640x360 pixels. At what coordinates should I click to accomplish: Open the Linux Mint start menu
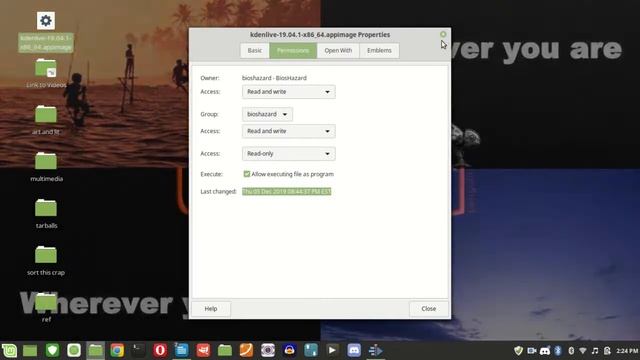pos(9,350)
